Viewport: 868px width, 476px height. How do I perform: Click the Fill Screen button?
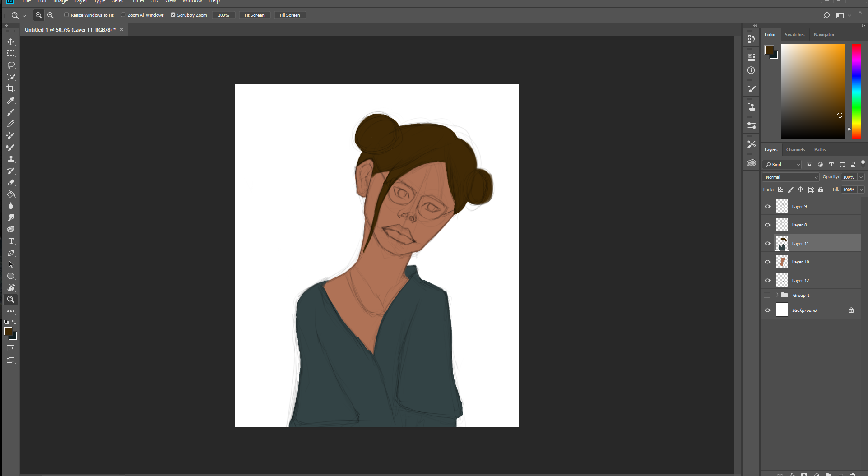[x=289, y=15]
